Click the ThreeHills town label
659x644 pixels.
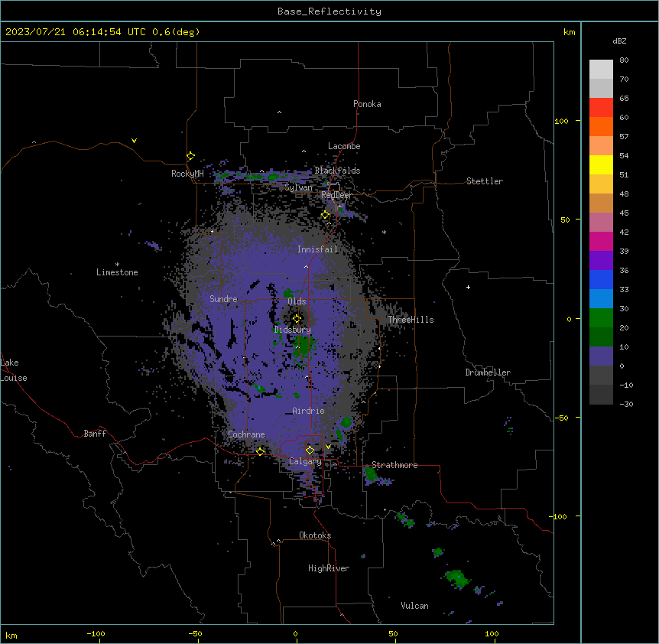click(411, 320)
